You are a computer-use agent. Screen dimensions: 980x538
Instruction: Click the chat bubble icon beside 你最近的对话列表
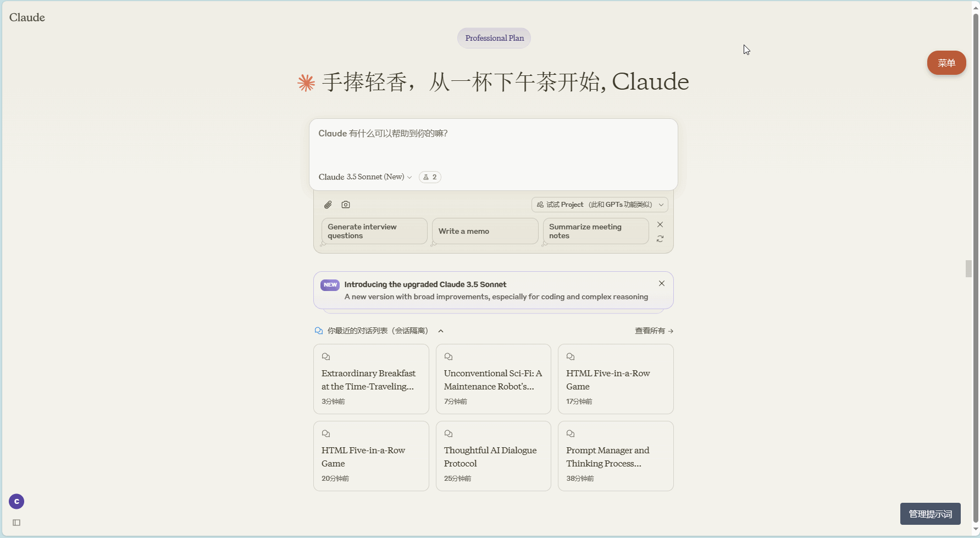click(319, 330)
